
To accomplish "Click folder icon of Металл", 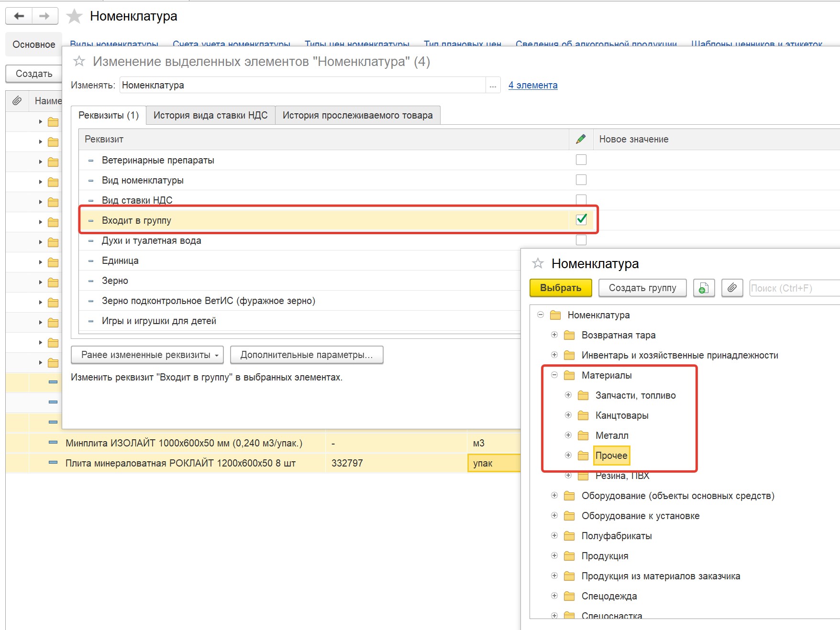I will pyautogui.click(x=583, y=435).
